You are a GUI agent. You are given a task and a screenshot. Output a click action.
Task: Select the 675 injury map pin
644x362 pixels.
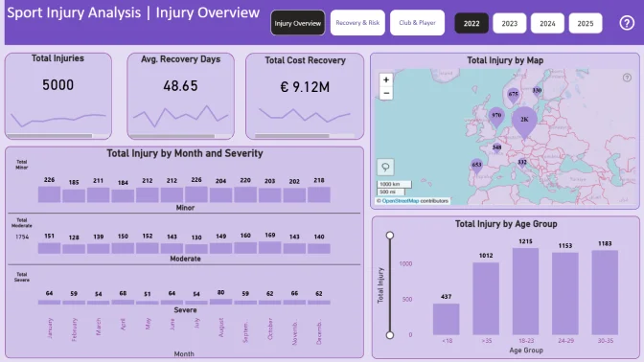[x=513, y=95]
